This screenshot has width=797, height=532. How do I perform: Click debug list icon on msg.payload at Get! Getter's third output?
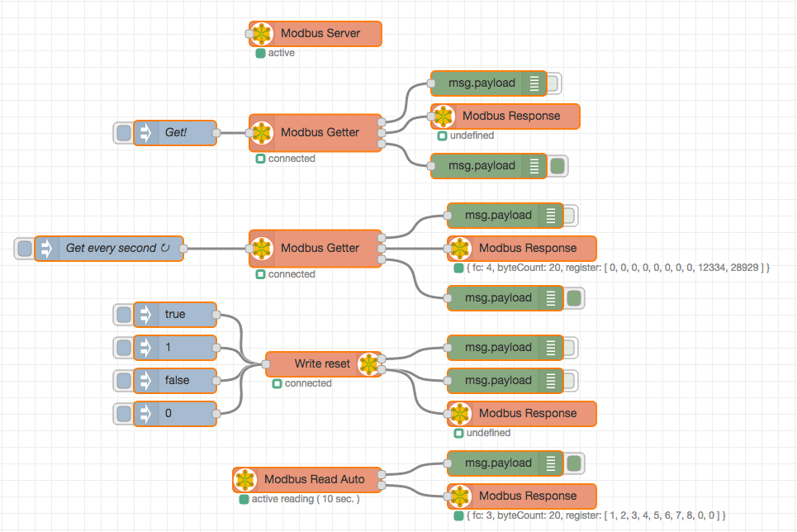[x=534, y=166]
